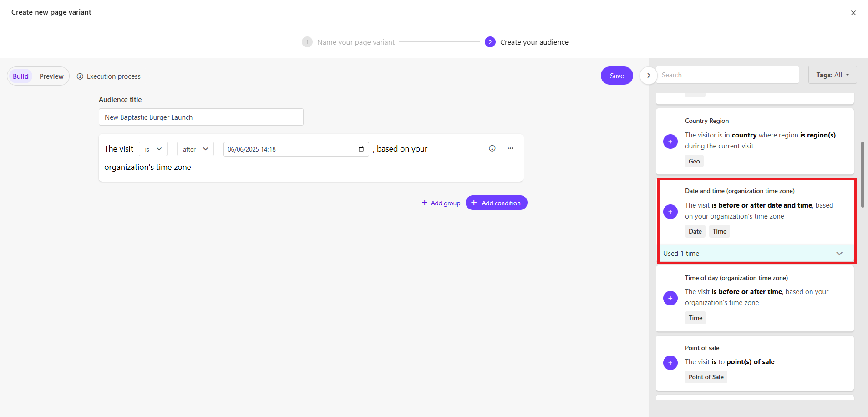Click the Add group link
Viewport: 868px width, 417px height.
(x=441, y=203)
